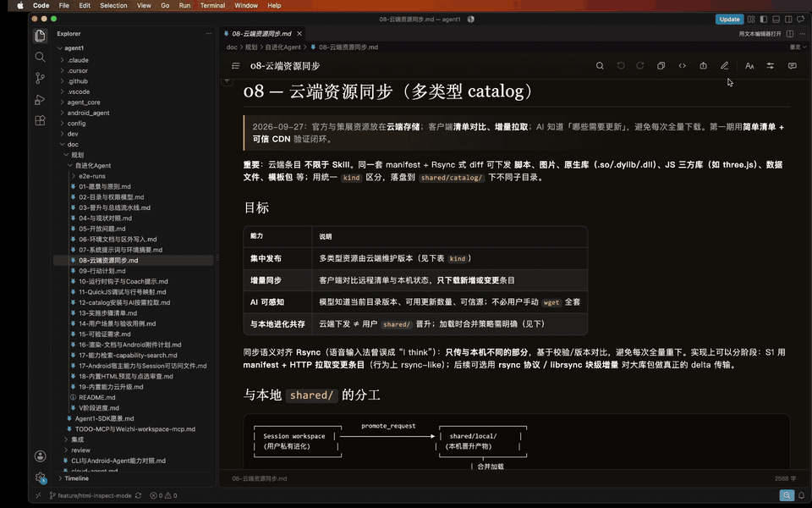
Task: Open the Manage gear icon
Action: 40,478
